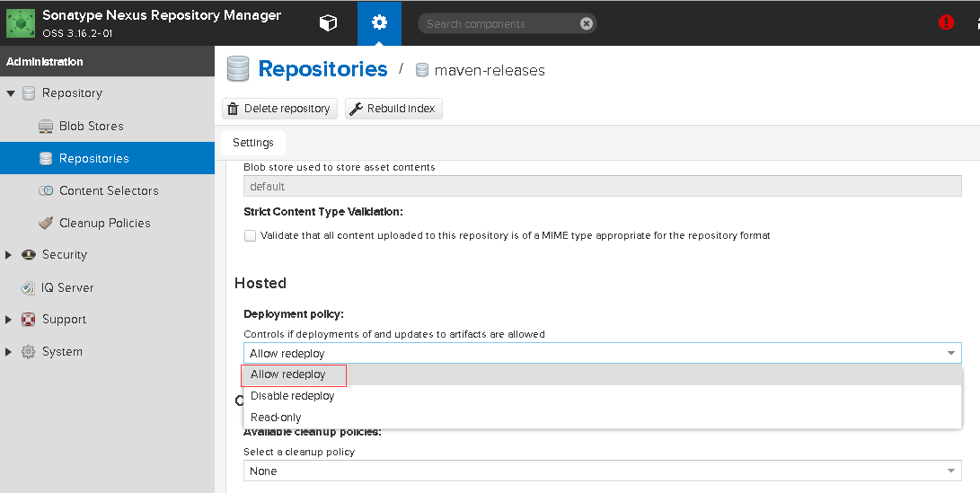Screen dimensions: 980x493
Task: Click the Security officer-cap icon
Action: tap(29, 255)
